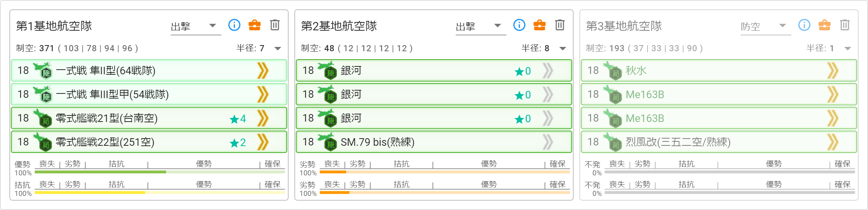Click the orange 劣勢 air state bar of 第2基地航空隊
868x210 pixels.
point(333,172)
